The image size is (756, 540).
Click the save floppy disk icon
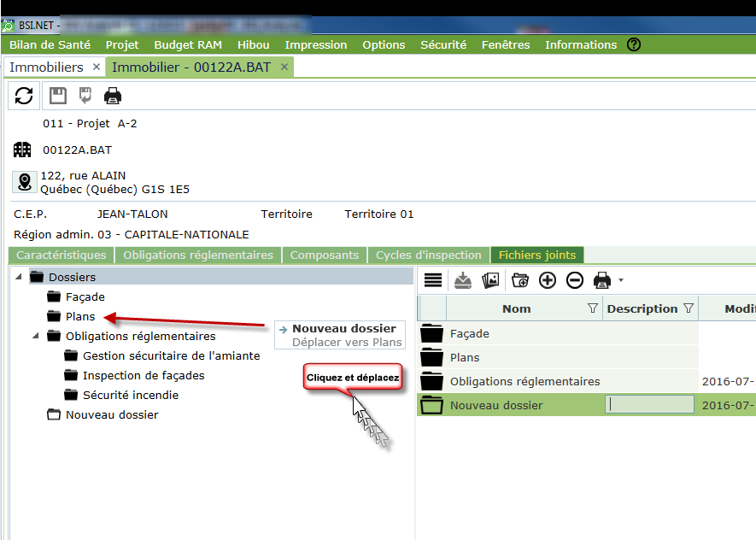[x=57, y=96]
